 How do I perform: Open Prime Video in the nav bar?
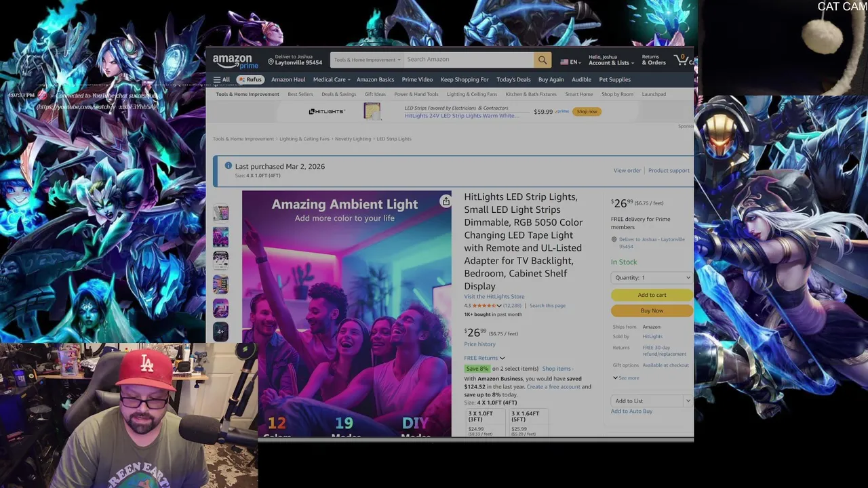point(417,79)
